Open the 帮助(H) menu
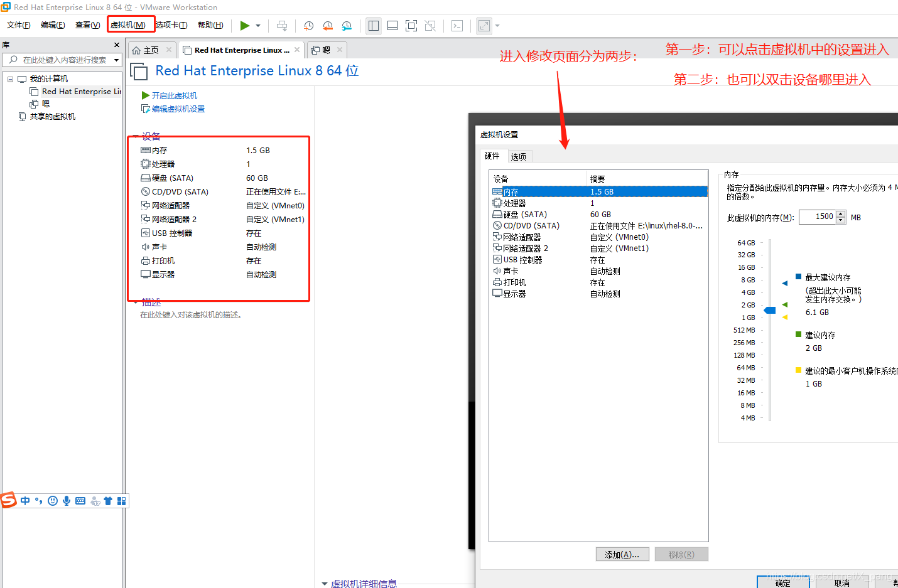This screenshot has width=898, height=588. (210, 25)
